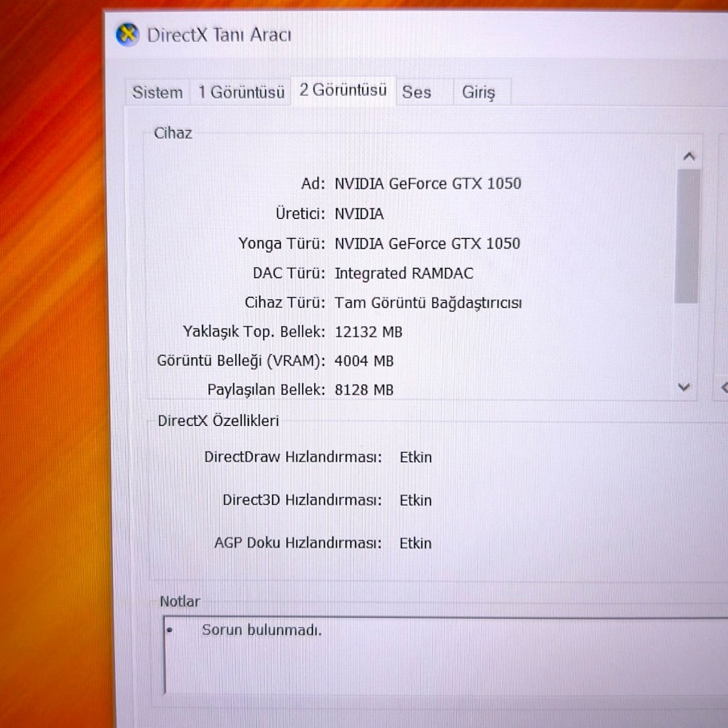
Task: Click the Üretici value NVIDIA
Action: click(x=359, y=214)
